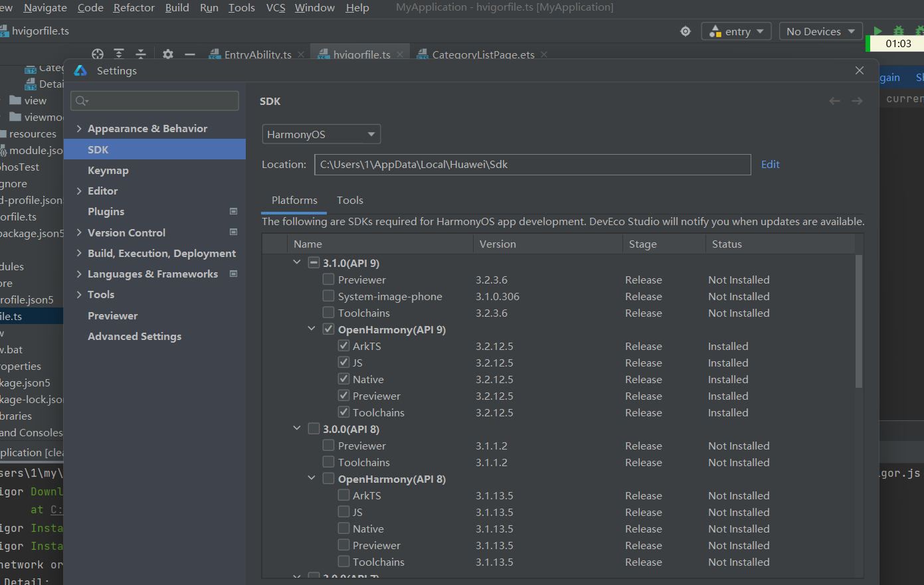The width and height of the screenshot is (924, 585).
Task: Check Toolchains version 3.2.3.6
Action: (x=328, y=313)
